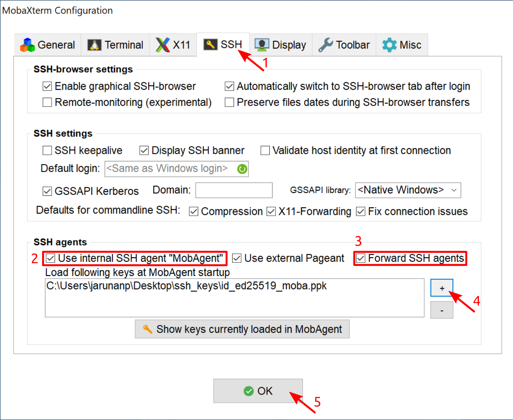Enable Remote-monitoring (experimental)
This screenshot has width=513, height=420.
tap(47, 102)
